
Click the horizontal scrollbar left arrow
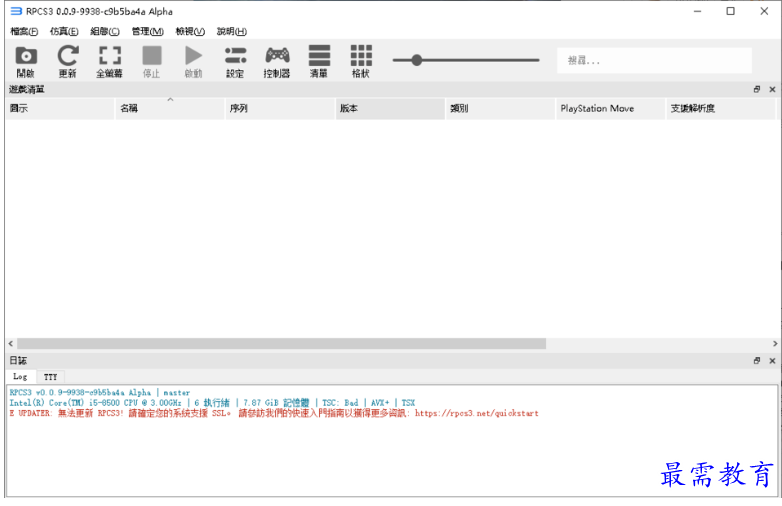(x=11, y=343)
